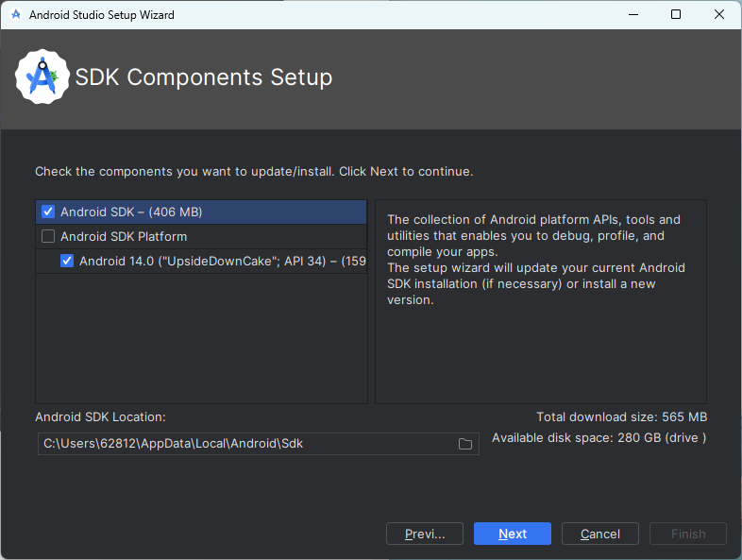Click empty area of the components list
This screenshot has width=742, height=560.
click(201, 338)
